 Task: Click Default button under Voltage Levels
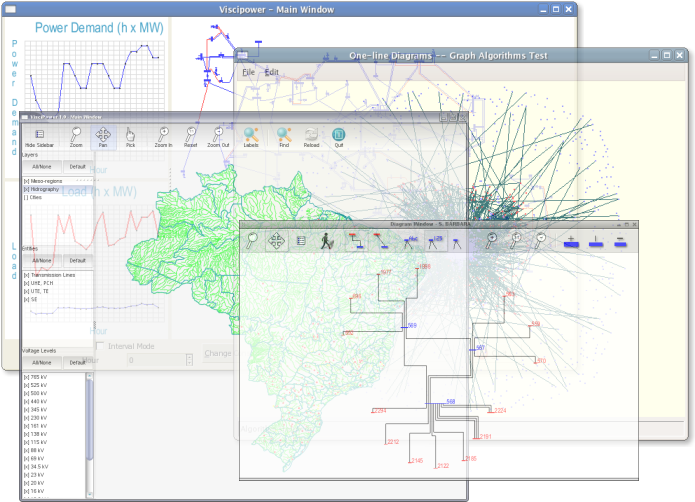[x=78, y=362]
